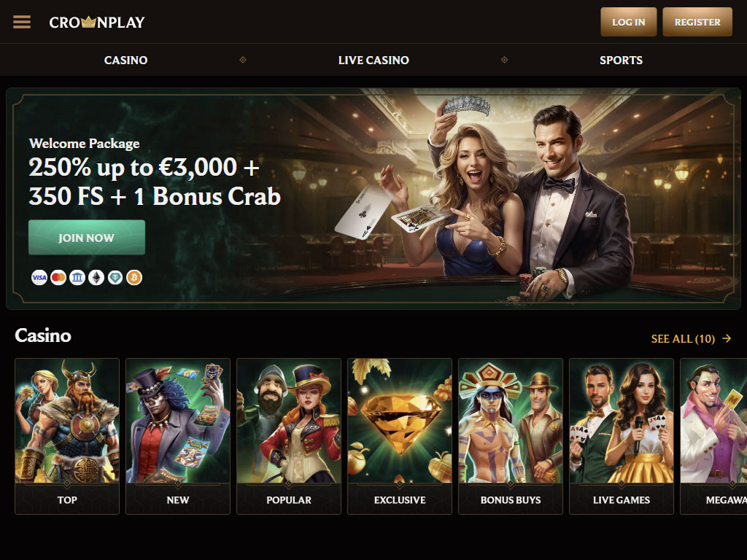
Task: Click the Visa payment icon
Action: 39,278
